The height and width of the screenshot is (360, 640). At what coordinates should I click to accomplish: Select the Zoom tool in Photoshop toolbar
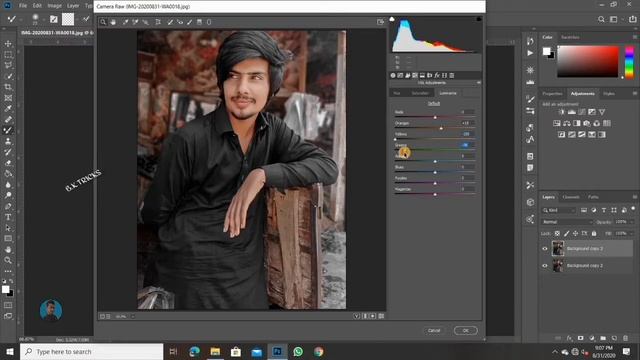click(x=8, y=260)
